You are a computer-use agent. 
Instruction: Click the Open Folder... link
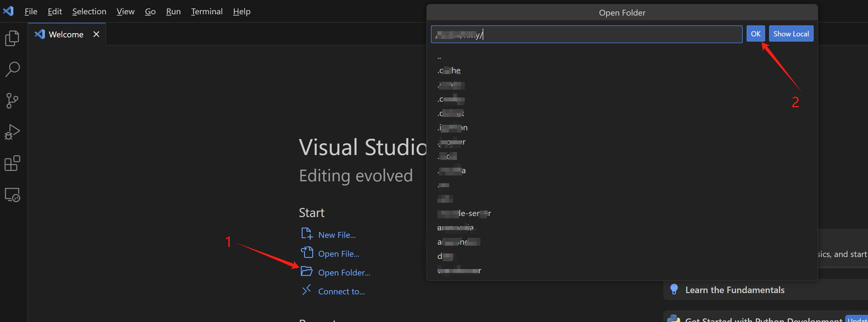pos(344,273)
